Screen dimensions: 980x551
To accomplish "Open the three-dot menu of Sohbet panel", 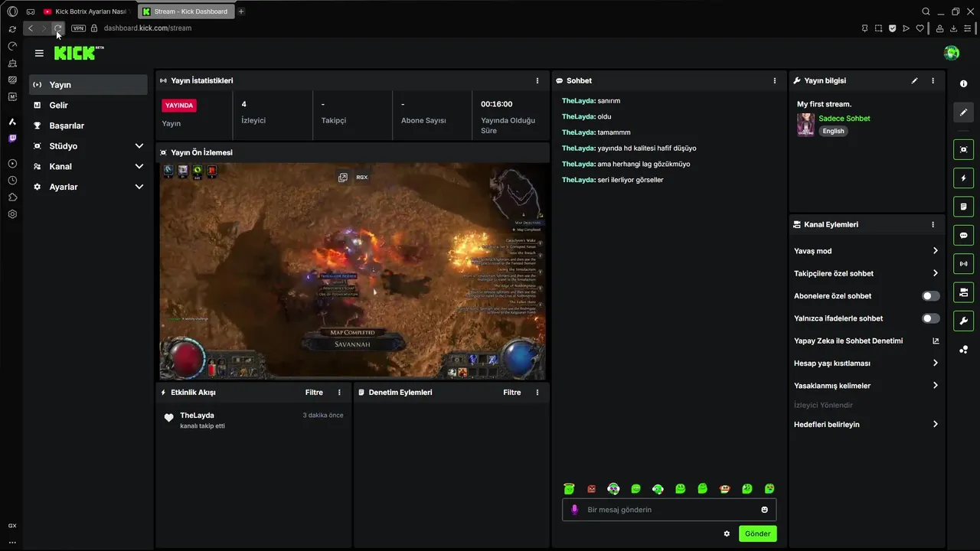I will [775, 80].
